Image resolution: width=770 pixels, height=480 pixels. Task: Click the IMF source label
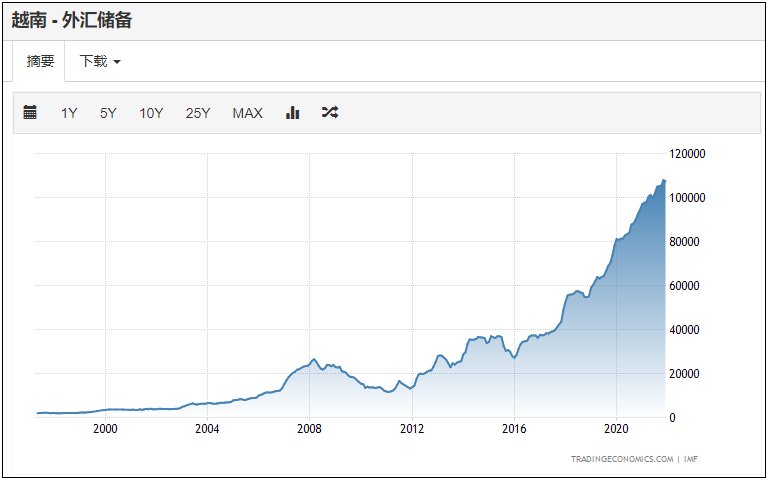point(690,459)
